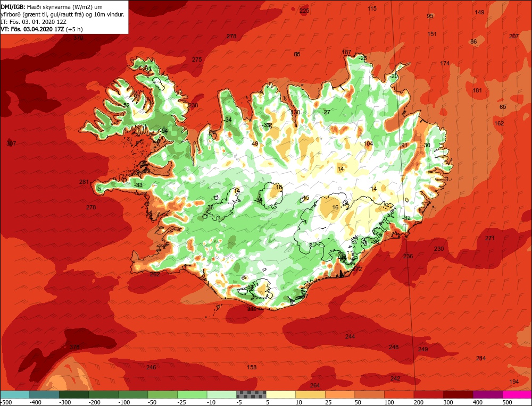Click the legend label '-500'
This screenshot has height=406, width=532.
(x=6, y=402)
